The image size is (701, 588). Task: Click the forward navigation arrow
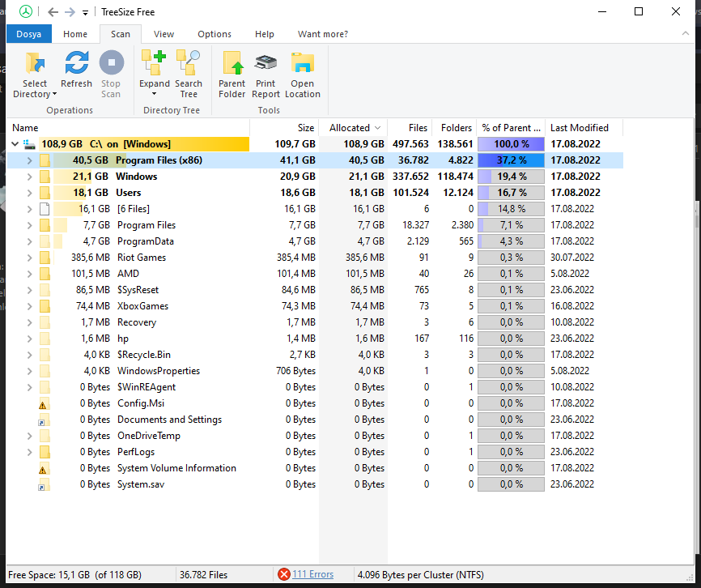point(70,12)
